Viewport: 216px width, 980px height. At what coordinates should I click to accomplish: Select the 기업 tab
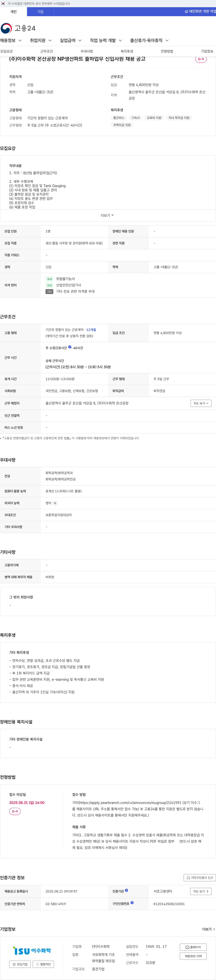click(40, 12)
